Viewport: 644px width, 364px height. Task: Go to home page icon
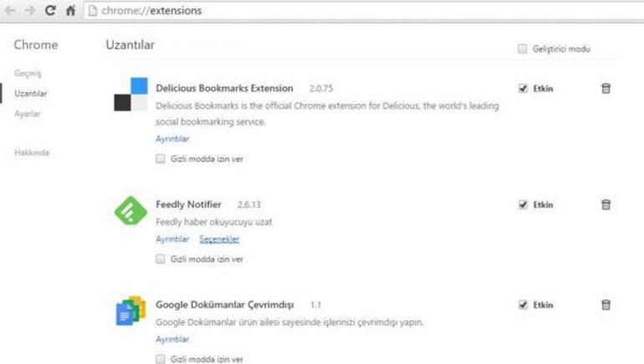click(71, 12)
